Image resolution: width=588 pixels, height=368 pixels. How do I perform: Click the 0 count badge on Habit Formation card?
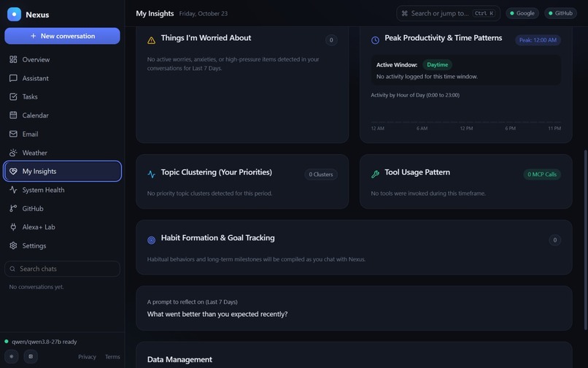555,240
